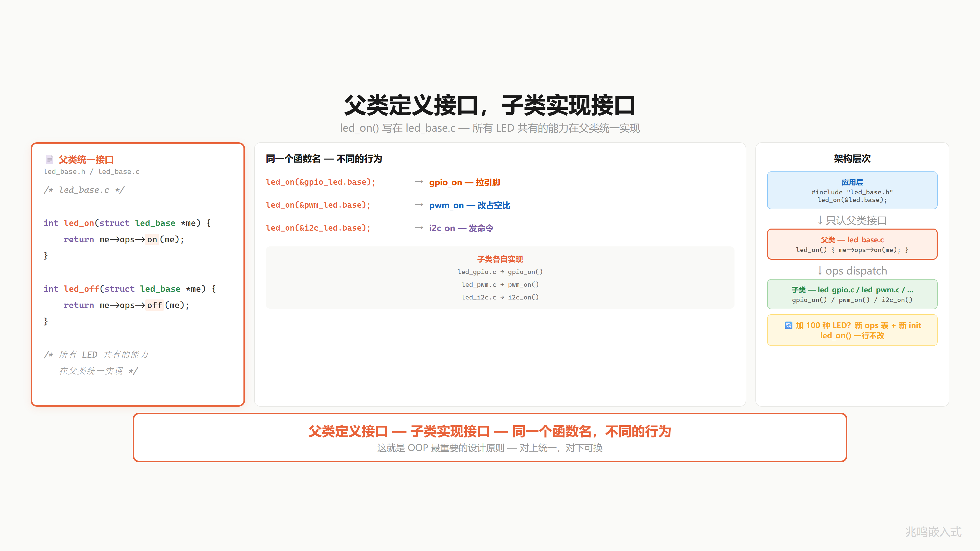Select the subtitle line about led_base.c
The height and width of the screenshot is (551, 980).
(490, 128)
